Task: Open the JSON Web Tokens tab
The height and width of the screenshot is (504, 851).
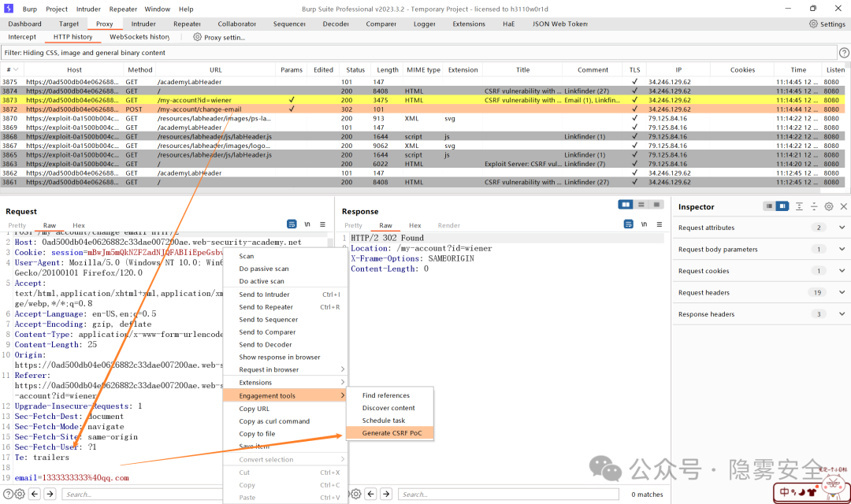Action: (x=560, y=24)
